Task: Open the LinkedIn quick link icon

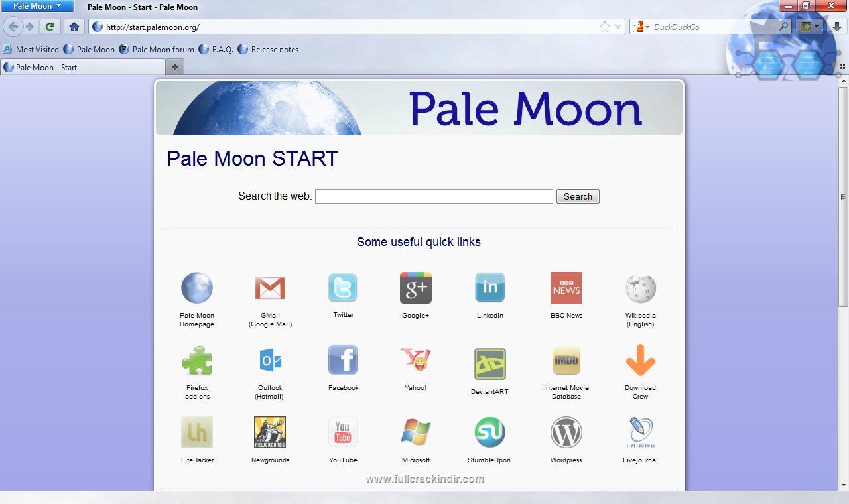Action: [x=490, y=288]
